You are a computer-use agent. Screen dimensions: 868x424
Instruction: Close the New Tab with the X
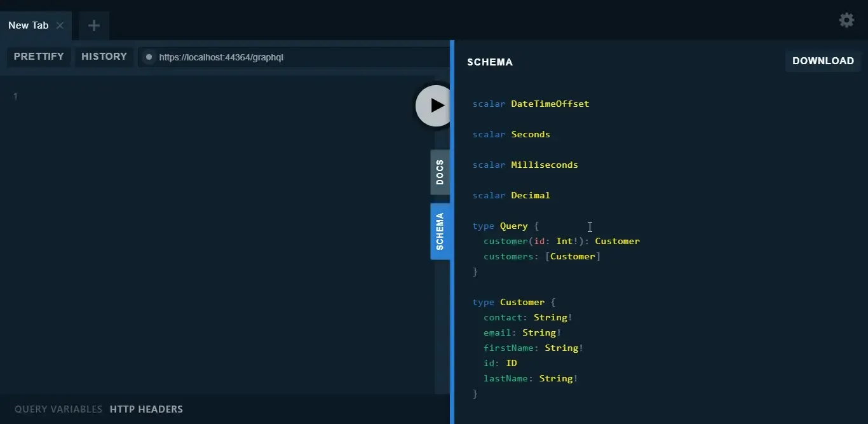[60, 26]
